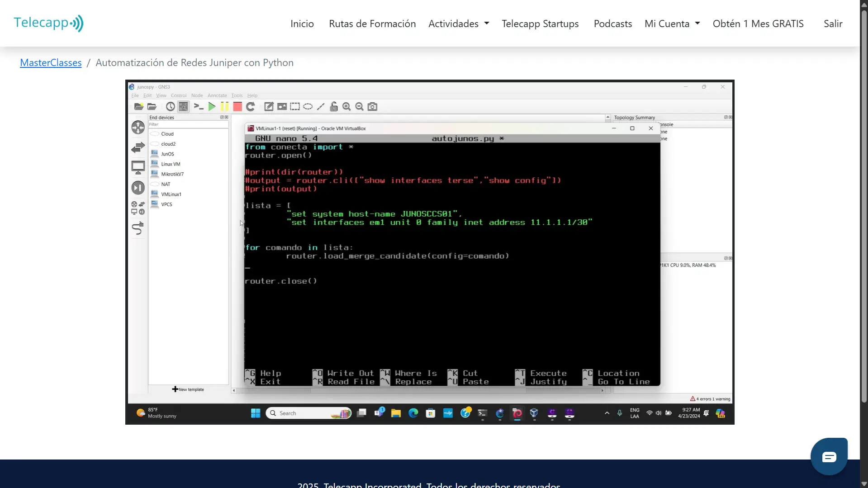
Task: Click the add a link cable icon
Action: coord(138,228)
